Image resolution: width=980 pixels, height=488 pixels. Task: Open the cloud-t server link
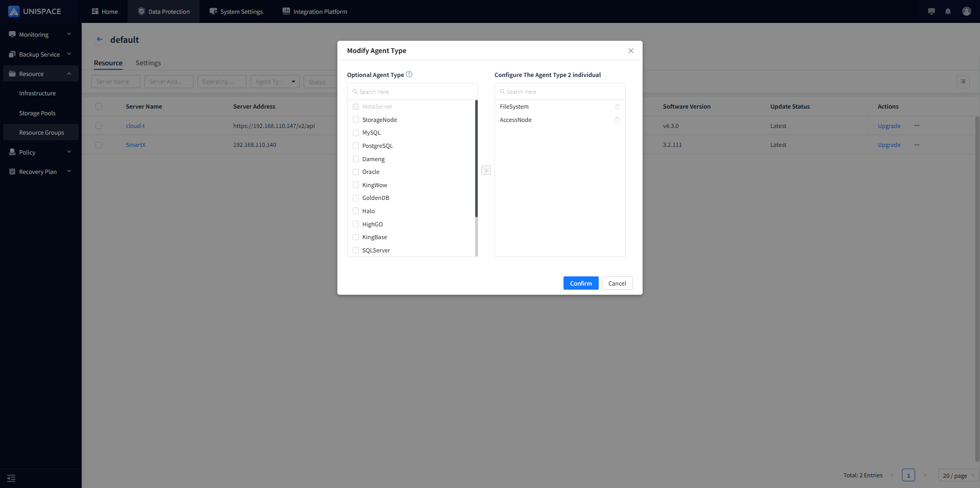pyautogui.click(x=135, y=126)
